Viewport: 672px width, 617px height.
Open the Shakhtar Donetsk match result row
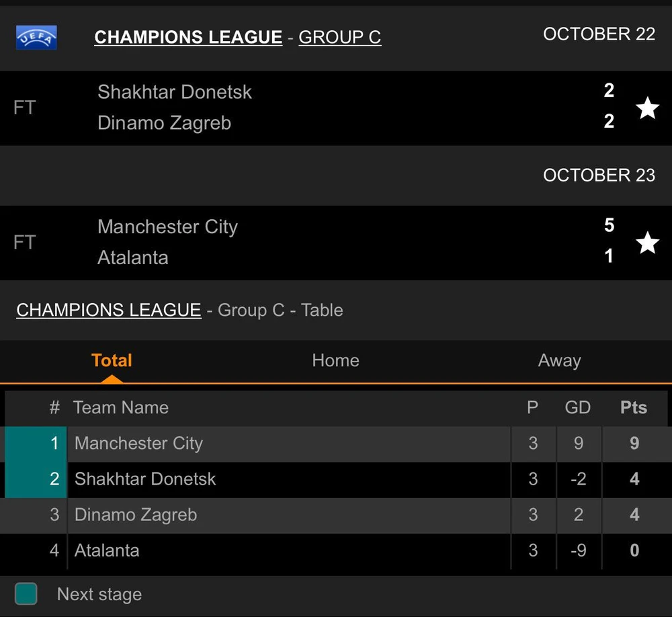point(302,108)
